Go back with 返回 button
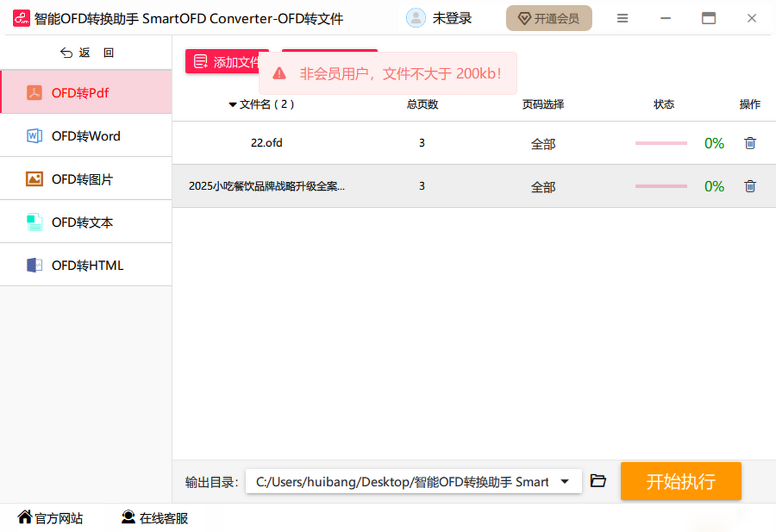The image size is (776, 532). click(x=86, y=53)
